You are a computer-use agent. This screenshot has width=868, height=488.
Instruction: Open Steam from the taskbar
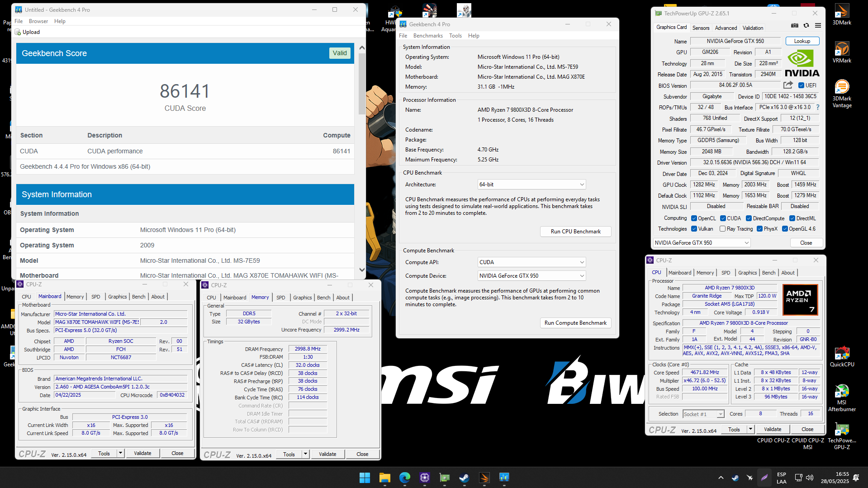(464, 478)
